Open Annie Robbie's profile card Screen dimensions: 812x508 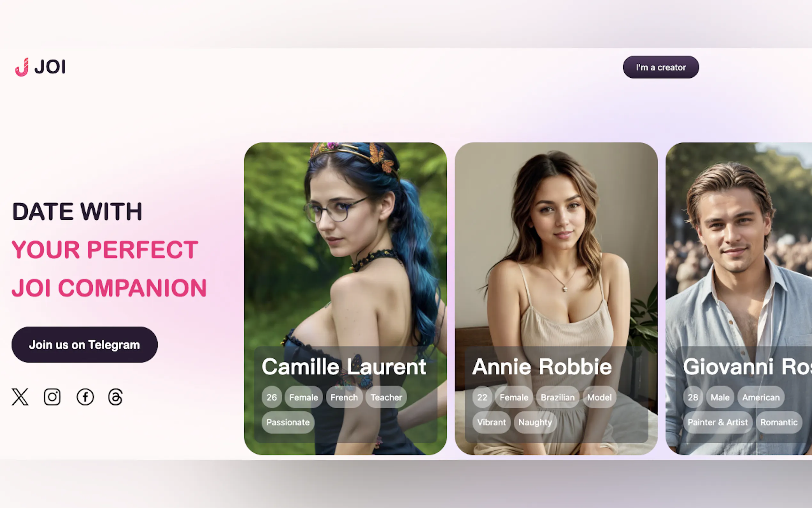(556, 298)
